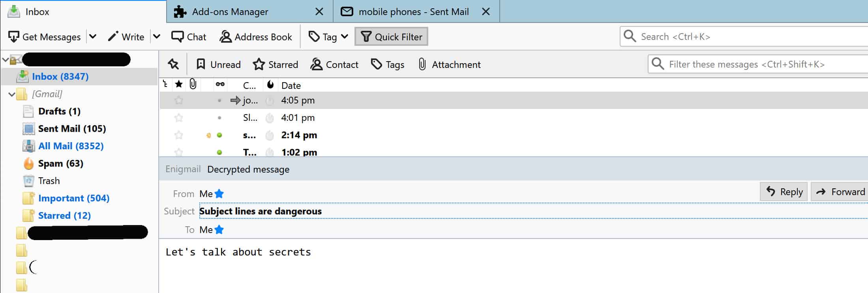Sort by the junk status flame column

270,85
